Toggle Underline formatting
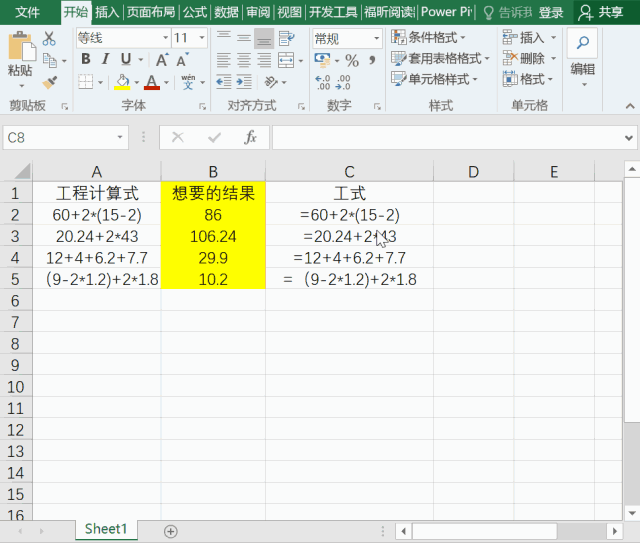The height and width of the screenshot is (543, 640). [x=126, y=59]
